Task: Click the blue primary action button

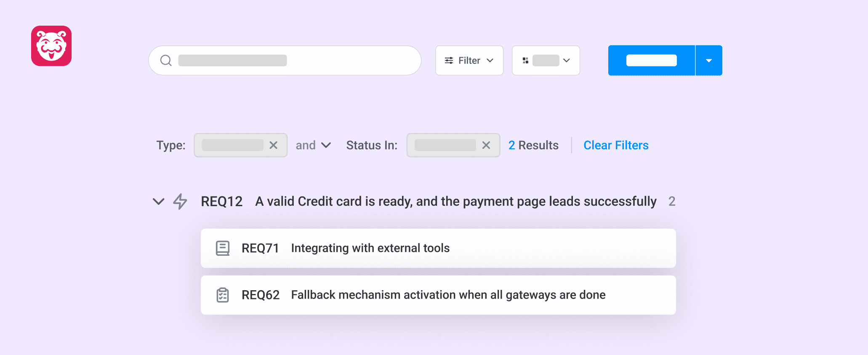Action: pos(651,61)
